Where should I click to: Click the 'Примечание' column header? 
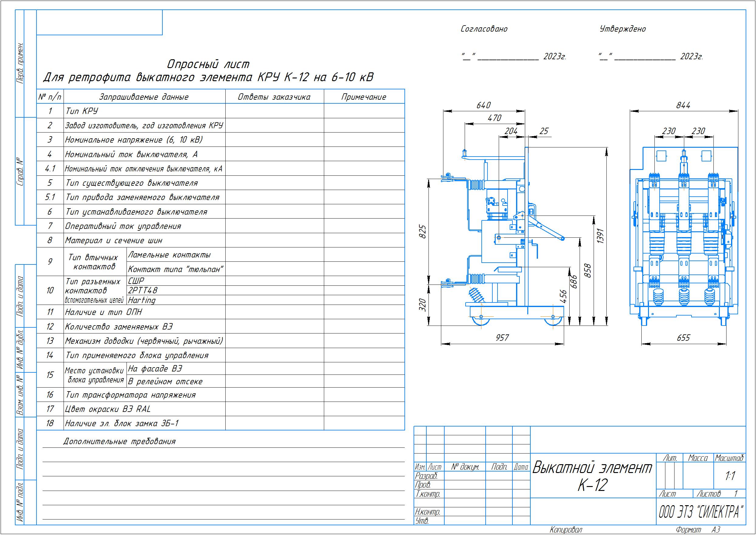click(x=364, y=97)
